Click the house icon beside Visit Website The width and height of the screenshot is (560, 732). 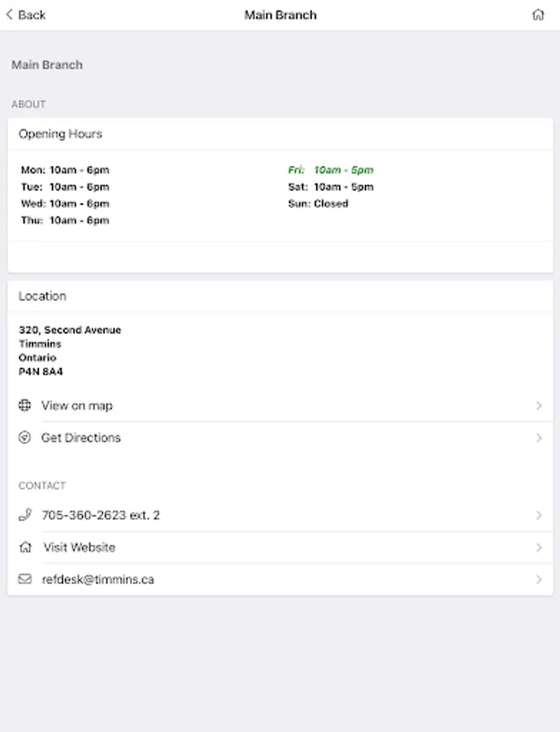tap(25, 547)
